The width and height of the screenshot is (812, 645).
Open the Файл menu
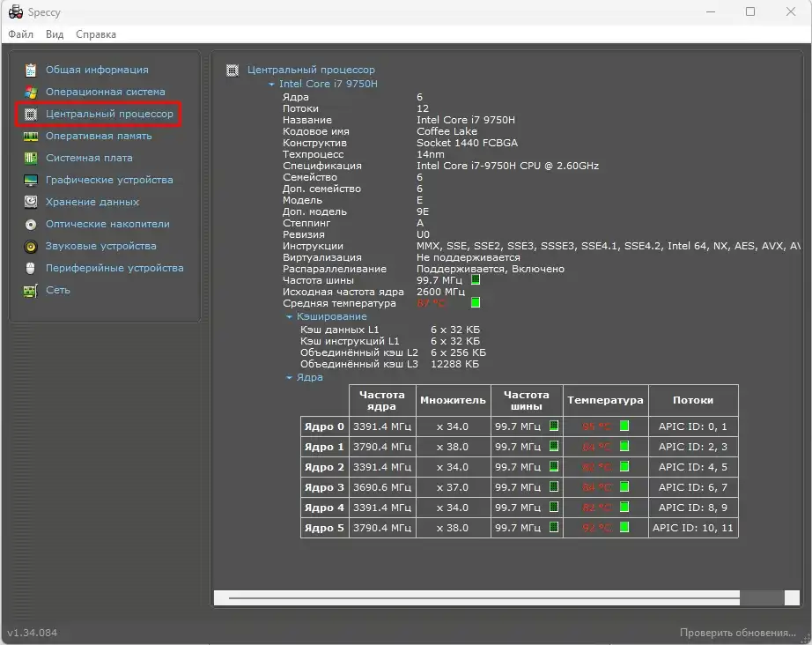click(21, 34)
